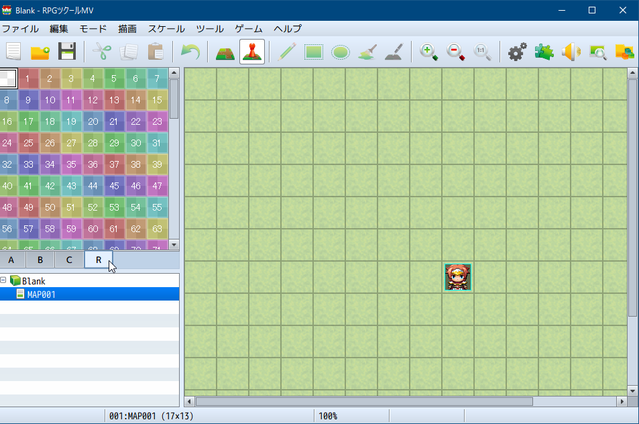The image size is (639, 424).
Task: Open the ツール menu
Action: [x=210, y=29]
